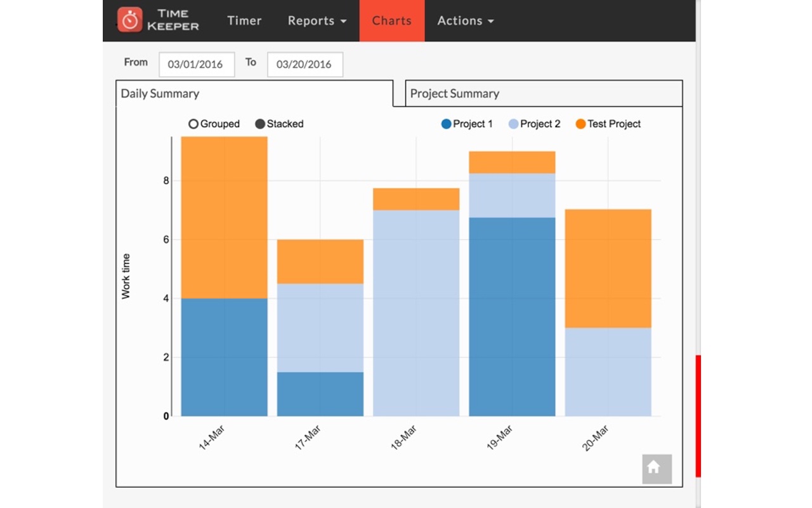The image size is (812, 508).
Task: Open the Timer page
Action: (244, 21)
